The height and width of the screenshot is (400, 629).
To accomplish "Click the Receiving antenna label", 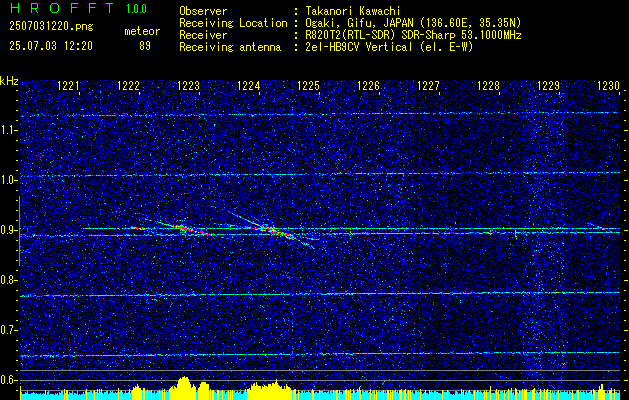I will 230,47.
